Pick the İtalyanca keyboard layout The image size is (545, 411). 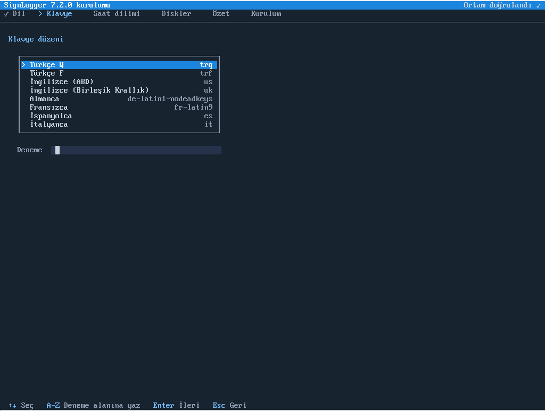click(119, 124)
